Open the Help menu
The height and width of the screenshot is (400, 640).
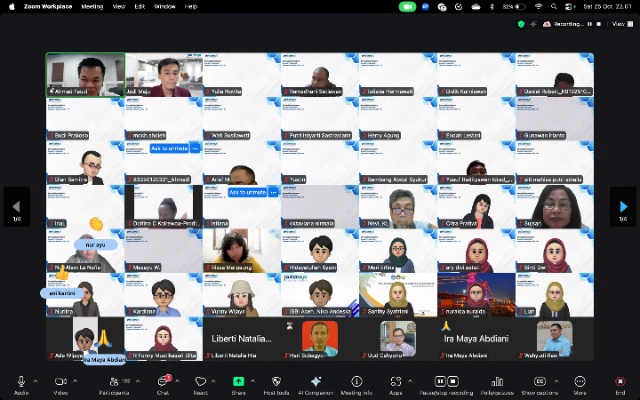point(191,7)
